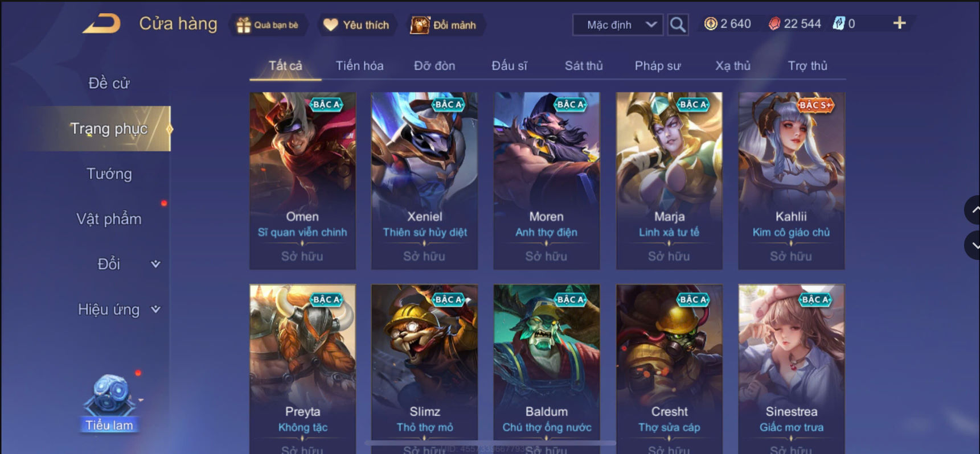Go to the Tướng section
The height and width of the screenshot is (454, 980).
point(109,174)
